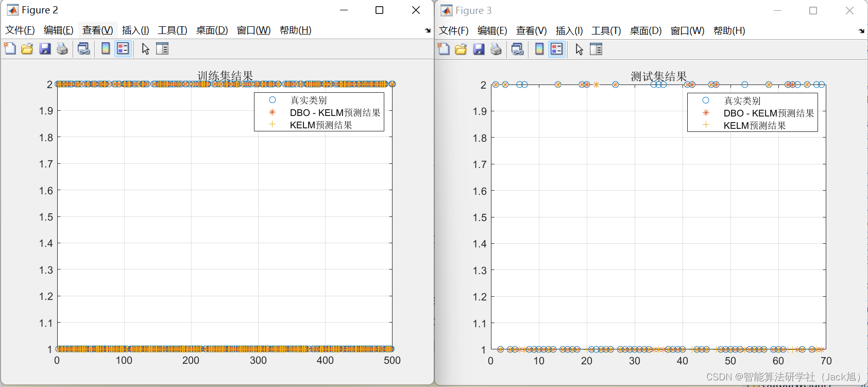The width and height of the screenshot is (868, 387).
Task: Click the 训练集结果 plot title
Action: (225, 76)
